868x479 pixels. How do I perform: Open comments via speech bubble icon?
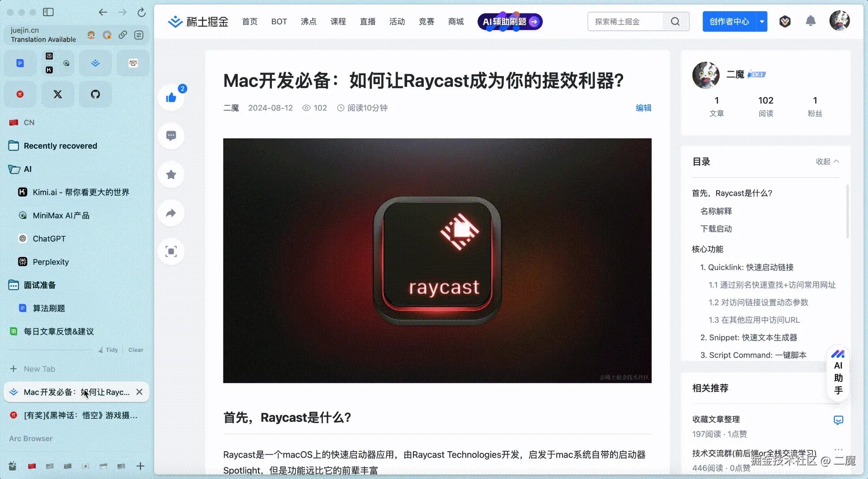click(x=171, y=136)
